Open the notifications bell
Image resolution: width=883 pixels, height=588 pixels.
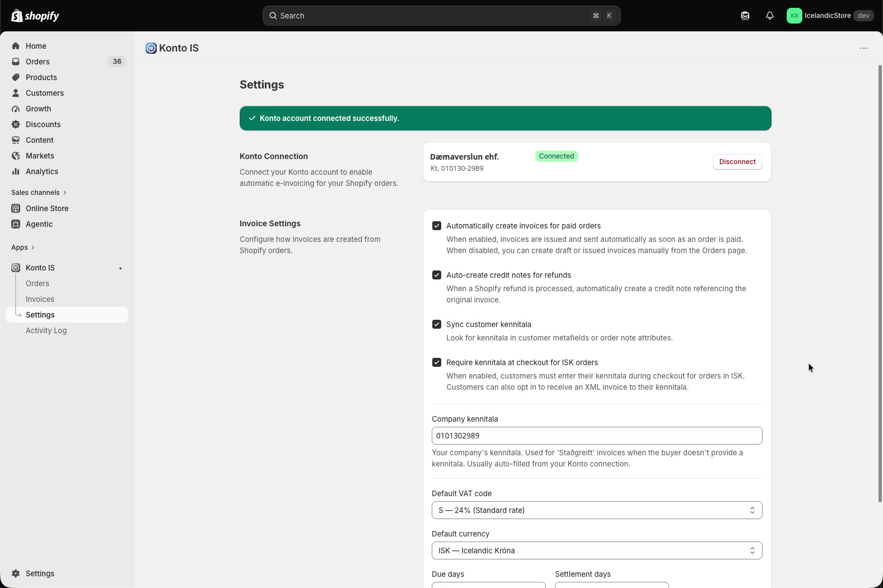tap(770, 16)
